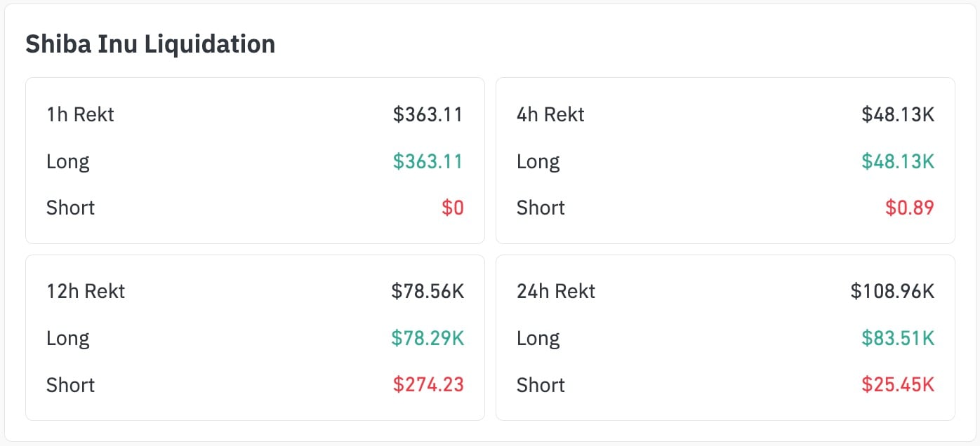The height and width of the screenshot is (446, 980).
Task: Click the 1h Rekt total in black
Action: pos(428,115)
